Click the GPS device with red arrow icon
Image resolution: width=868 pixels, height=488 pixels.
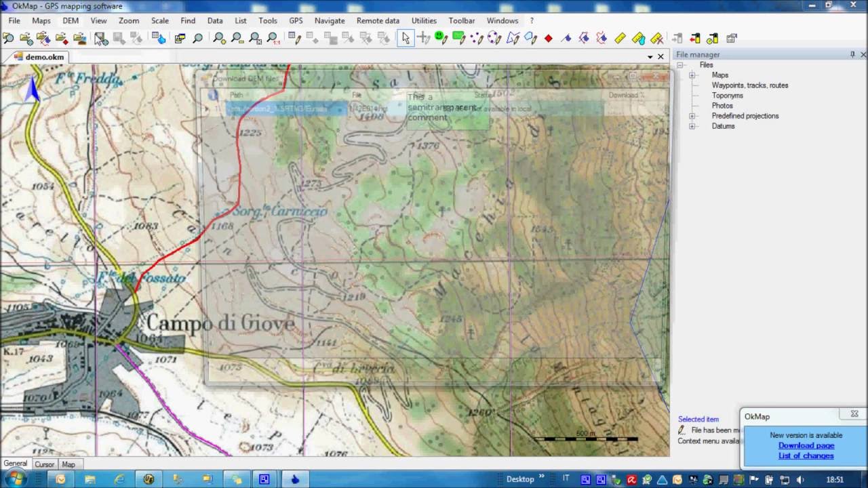coord(695,38)
